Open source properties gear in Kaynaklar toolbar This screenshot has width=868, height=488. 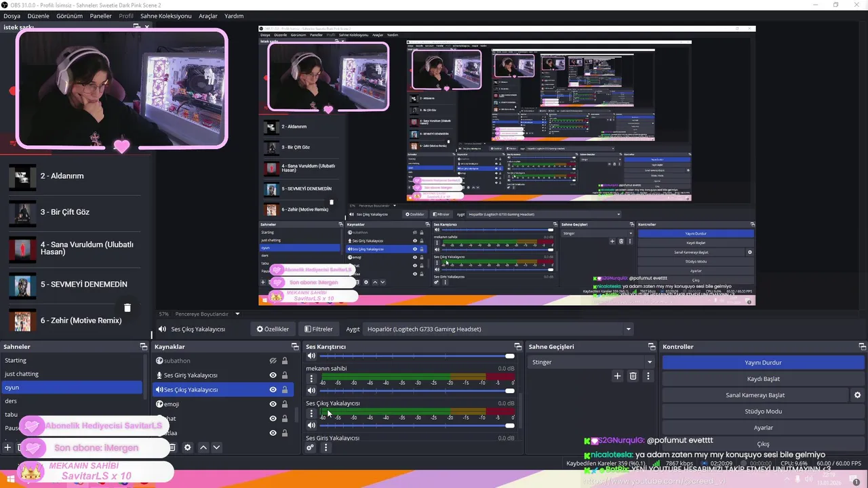coord(187,447)
